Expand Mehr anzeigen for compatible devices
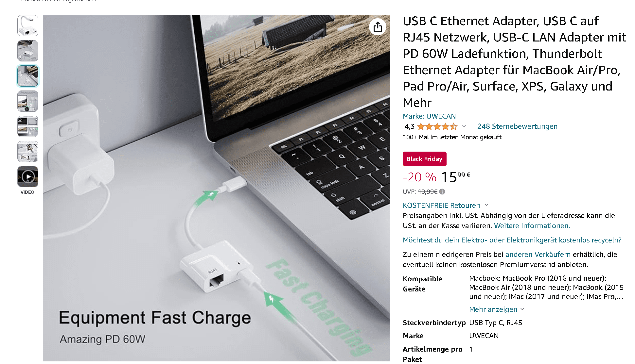The width and height of the screenshot is (635, 364). pyautogui.click(x=497, y=309)
